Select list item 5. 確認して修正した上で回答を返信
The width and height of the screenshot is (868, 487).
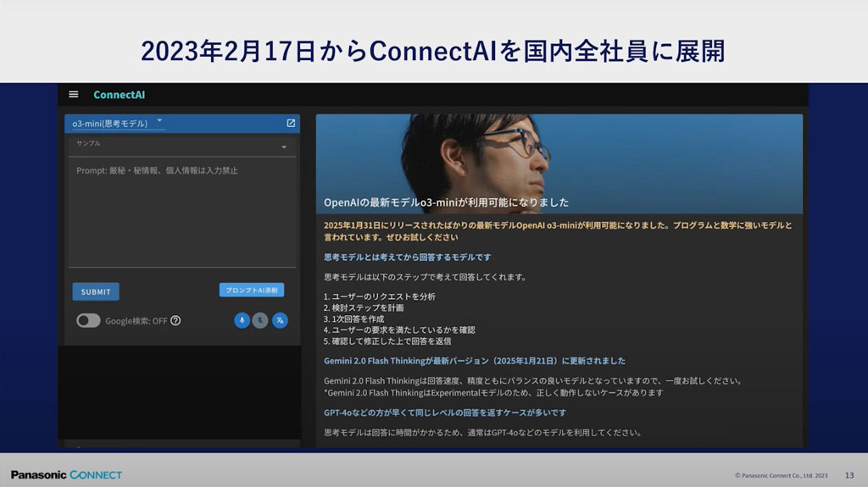pyautogui.click(x=387, y=340)
